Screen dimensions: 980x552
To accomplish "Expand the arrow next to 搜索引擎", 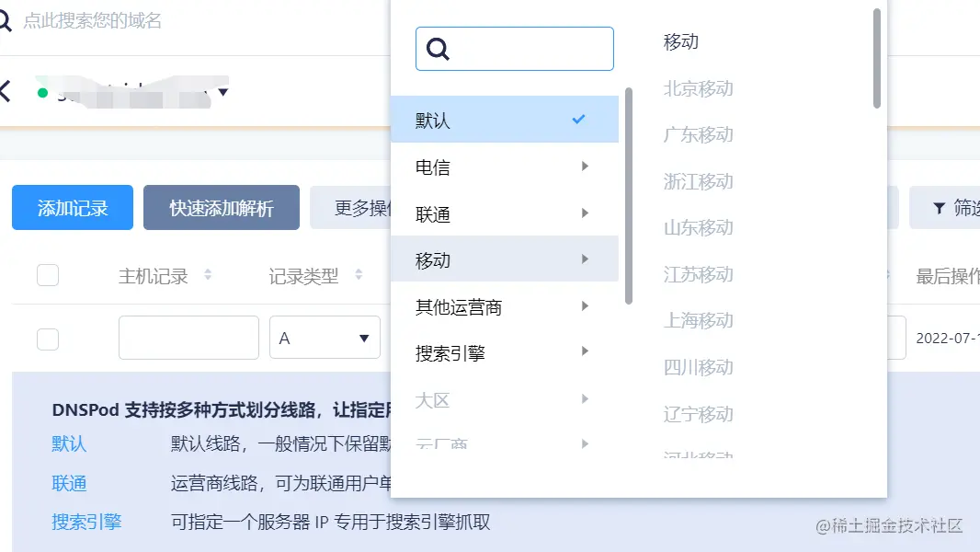I will pos(585,351).
